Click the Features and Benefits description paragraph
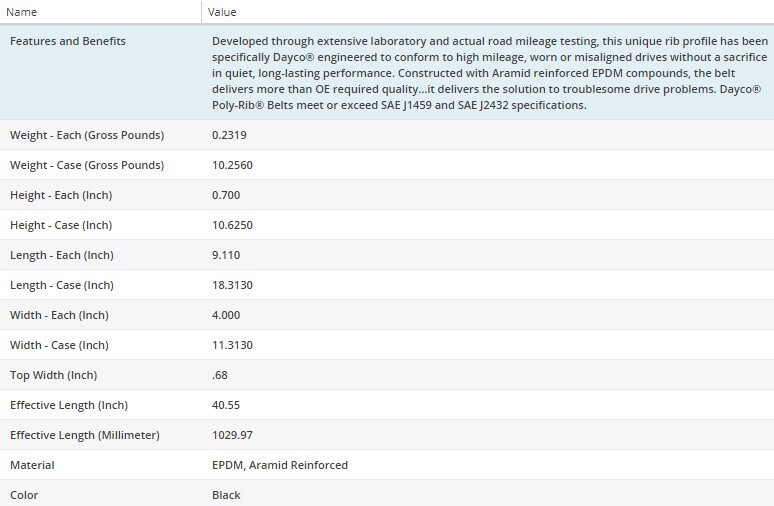The width and height of the screenshot is (774, 506). pyautogui.click(x=489, y=73)
